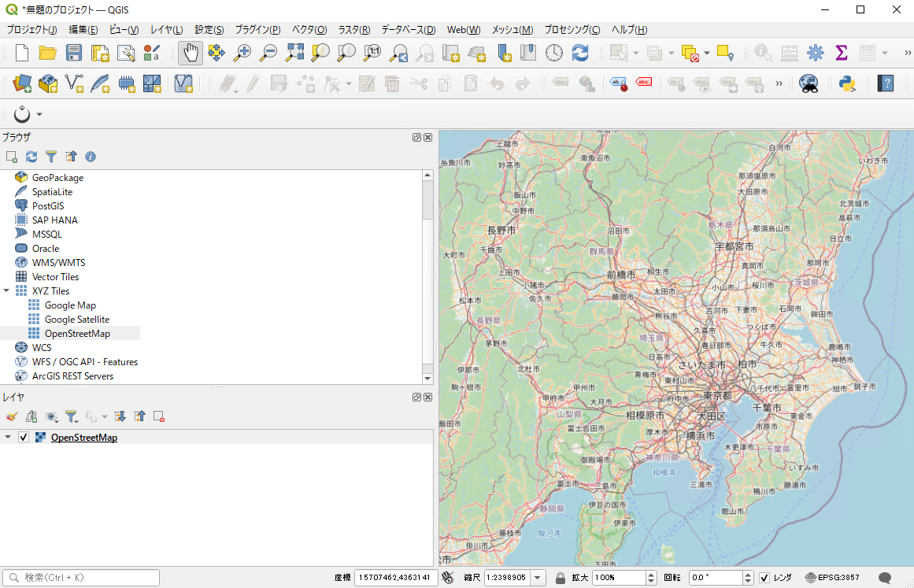Toggle the render (レンダ) checkbox
Viewport: 914px width, 588px height.
tap(764, 578)
